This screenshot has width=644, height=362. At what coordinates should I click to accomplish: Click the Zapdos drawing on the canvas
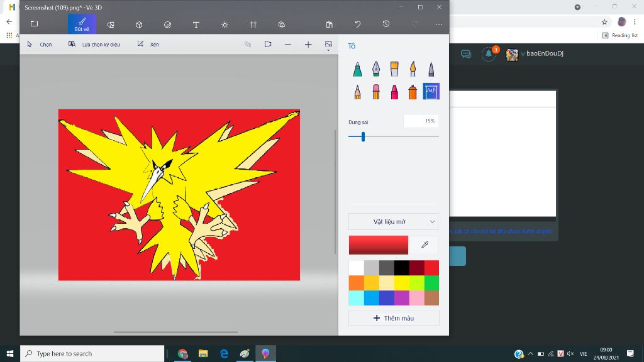[x=179, y=195]
